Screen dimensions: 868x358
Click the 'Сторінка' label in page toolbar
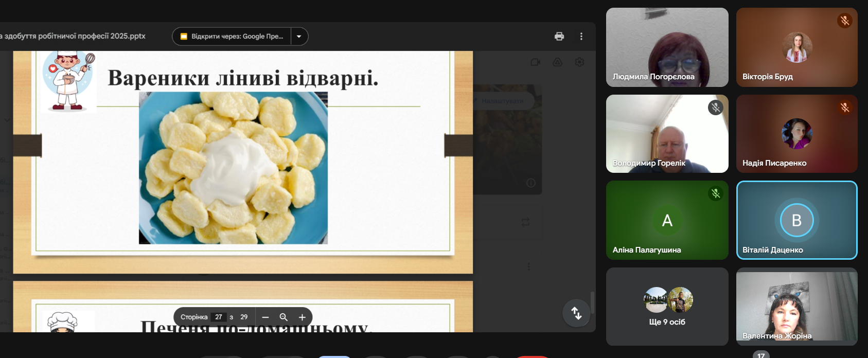(194, 317)
